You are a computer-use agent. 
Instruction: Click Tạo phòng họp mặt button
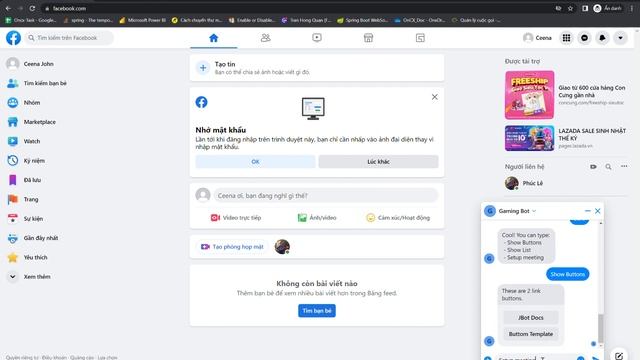(232, 247)
